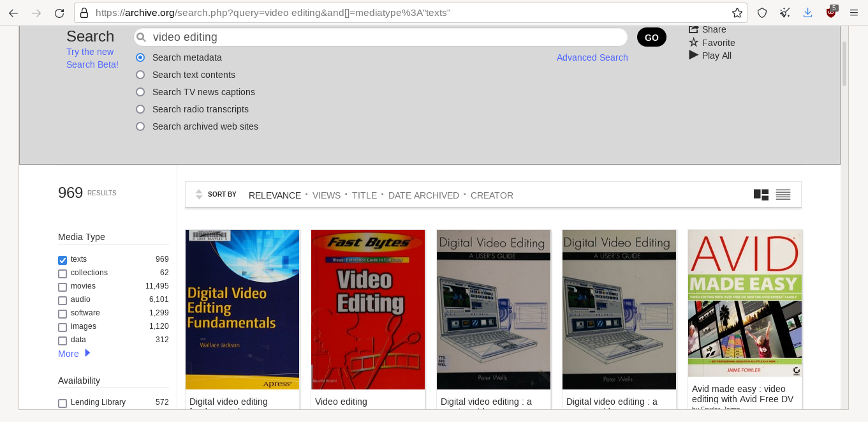
Task: Open the Advanced Search link
Action: (x=592, y=57)
